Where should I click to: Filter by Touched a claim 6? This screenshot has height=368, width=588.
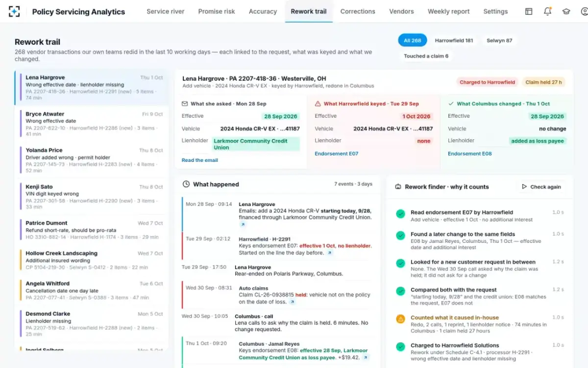pyautogui.click(x=426, y=56)
